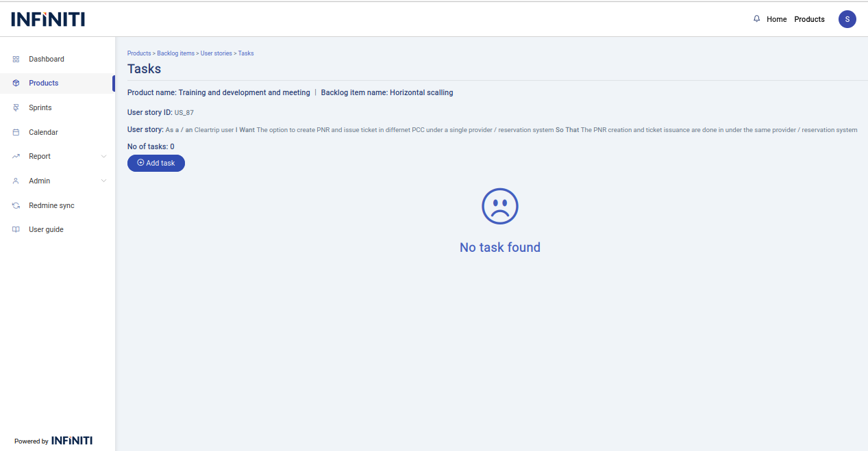
Task: Expand the Admin menu chevron
Action: tap(103, 181)
